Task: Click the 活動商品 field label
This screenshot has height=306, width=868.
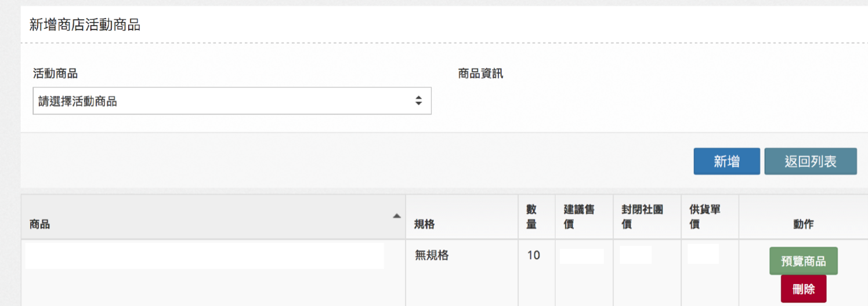Action: [55, 74]
